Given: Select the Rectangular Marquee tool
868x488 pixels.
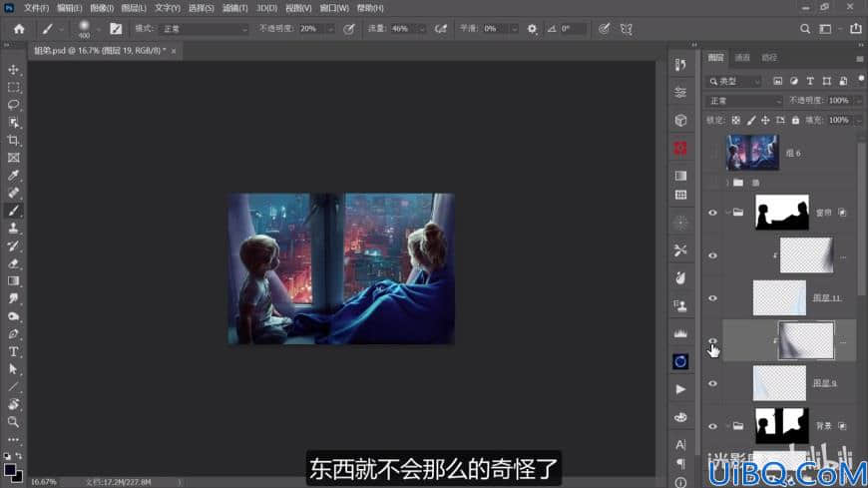Looking at the screenshot, I should point(13,88).
